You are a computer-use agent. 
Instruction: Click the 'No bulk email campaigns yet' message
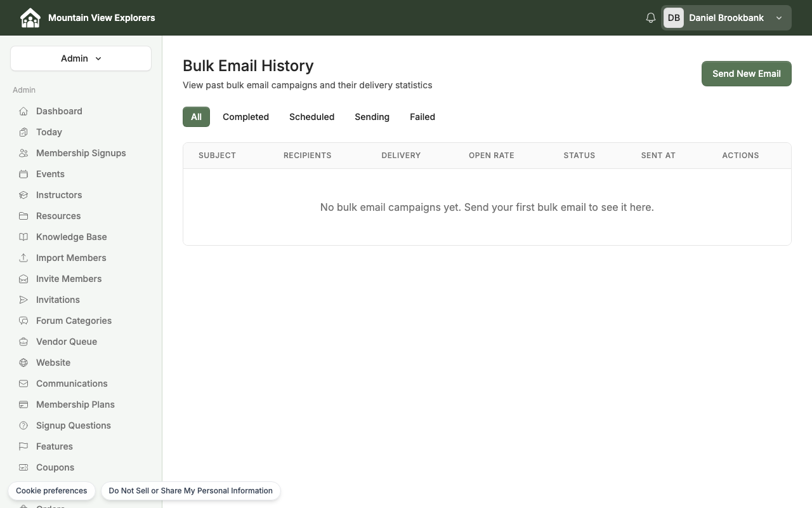[487, 207]
